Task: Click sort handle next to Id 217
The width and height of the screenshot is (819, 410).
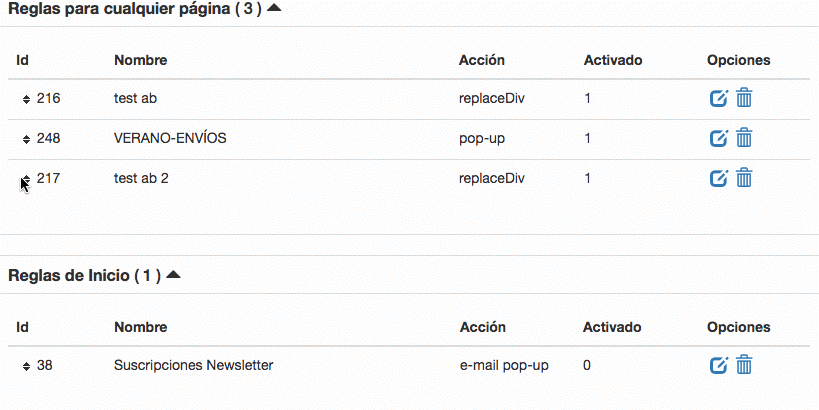Action: (x=26, y=179)
